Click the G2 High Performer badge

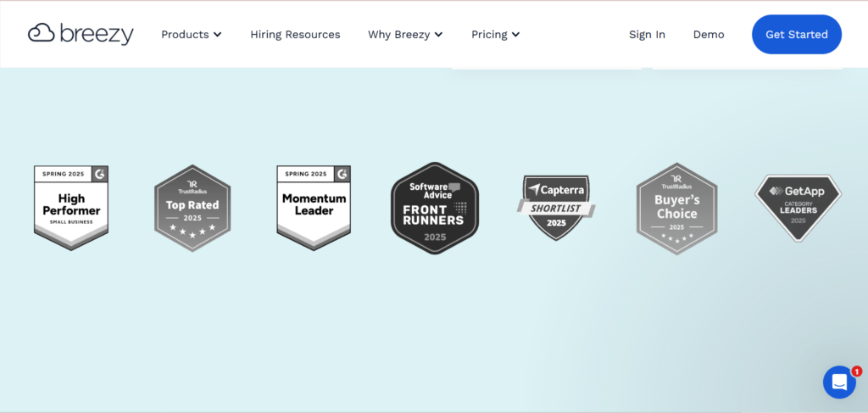coord(71,208)
